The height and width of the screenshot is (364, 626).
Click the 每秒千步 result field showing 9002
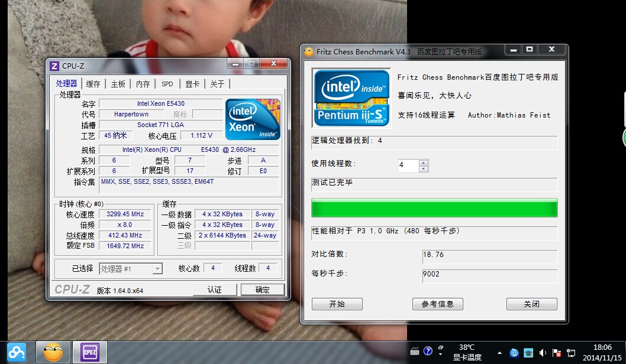coord(490,276)
